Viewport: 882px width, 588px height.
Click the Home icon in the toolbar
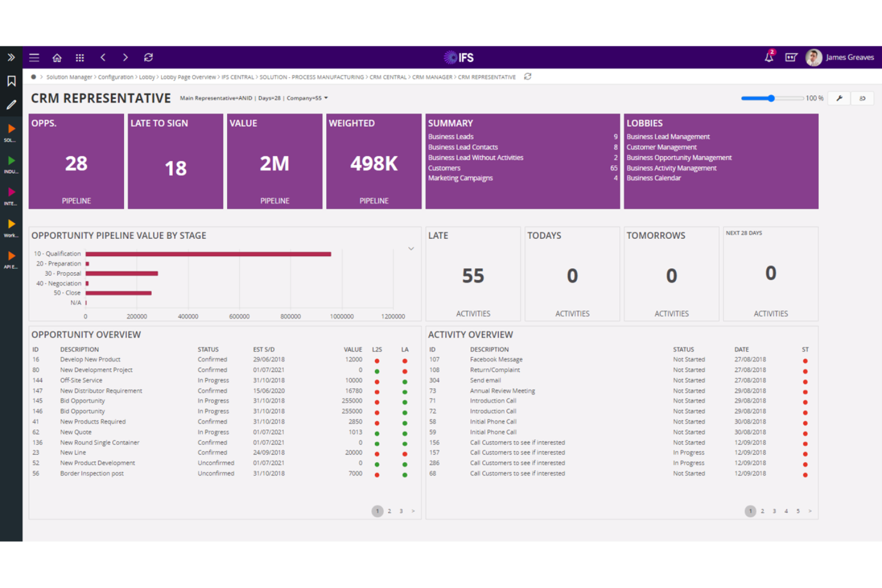click(57, 57)
